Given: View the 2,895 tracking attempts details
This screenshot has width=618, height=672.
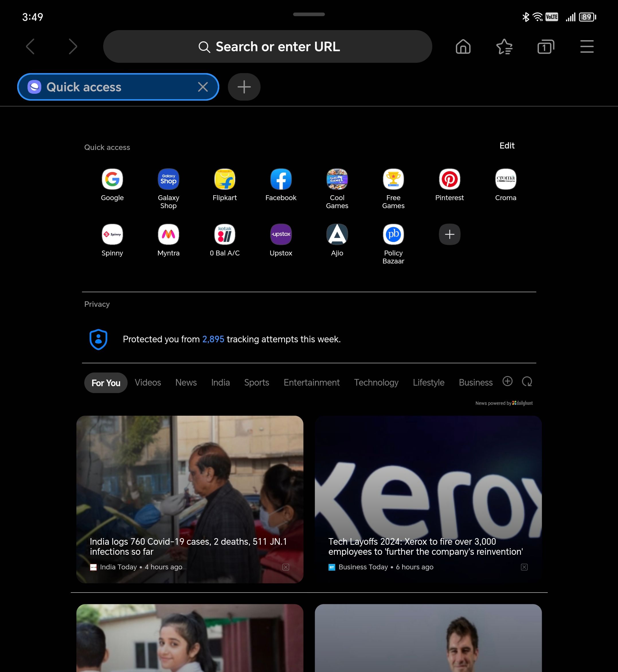Looking at the screenshot, I should (213, 339).
